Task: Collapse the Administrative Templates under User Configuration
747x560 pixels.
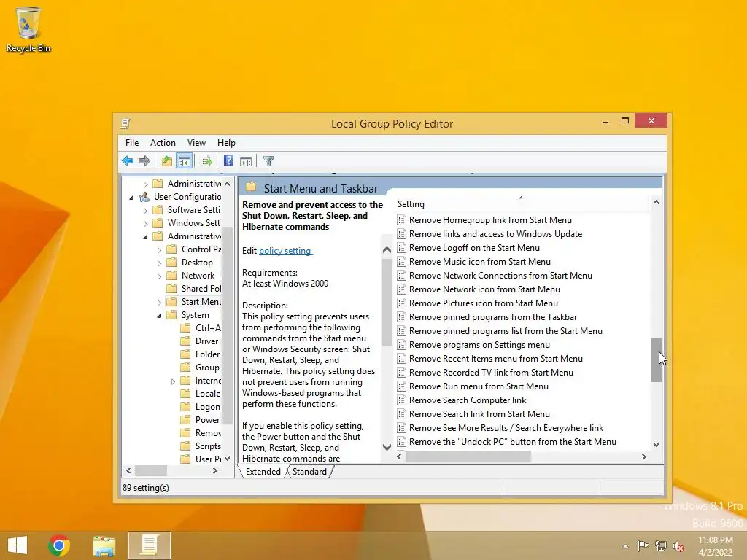Action: coord(146,237)
